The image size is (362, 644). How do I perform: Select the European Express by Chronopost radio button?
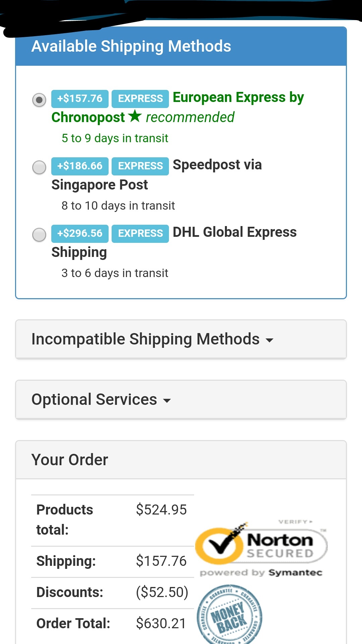(x=39, y=100)
